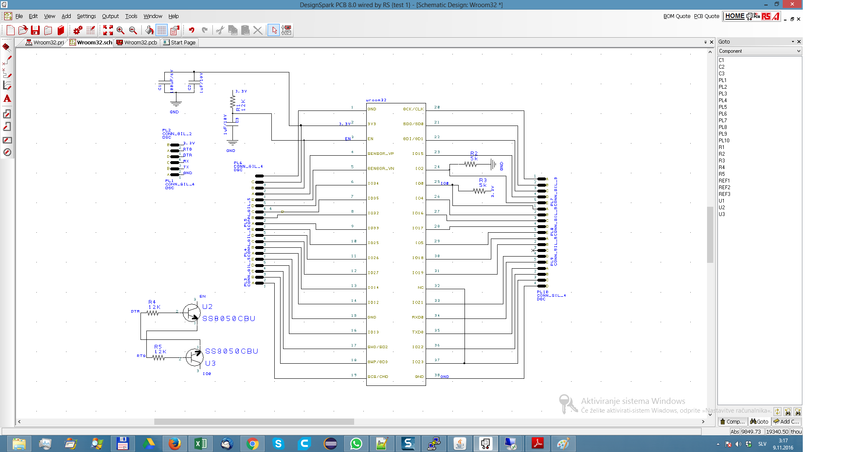Click the PCB Quote button
Viewport: 868px width, 452px height.
(x=707, y=16)
